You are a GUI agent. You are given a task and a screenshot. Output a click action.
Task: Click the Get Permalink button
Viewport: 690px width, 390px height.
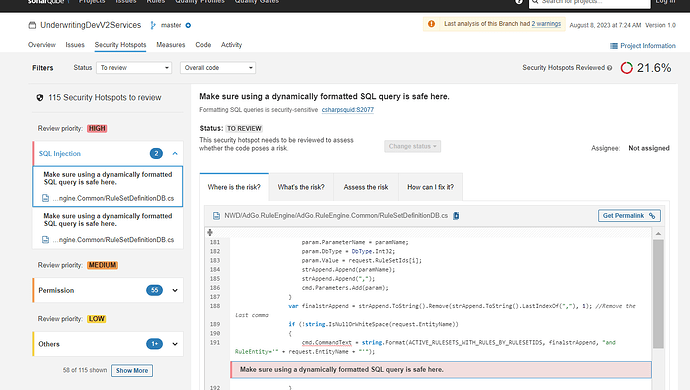point(629,216)
